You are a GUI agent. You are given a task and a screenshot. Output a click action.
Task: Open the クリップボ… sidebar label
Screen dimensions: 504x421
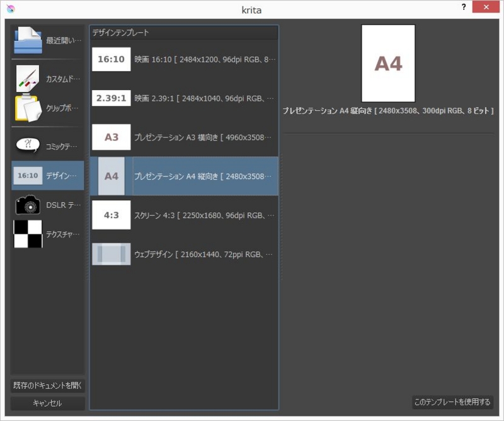(x=62, y=108)
